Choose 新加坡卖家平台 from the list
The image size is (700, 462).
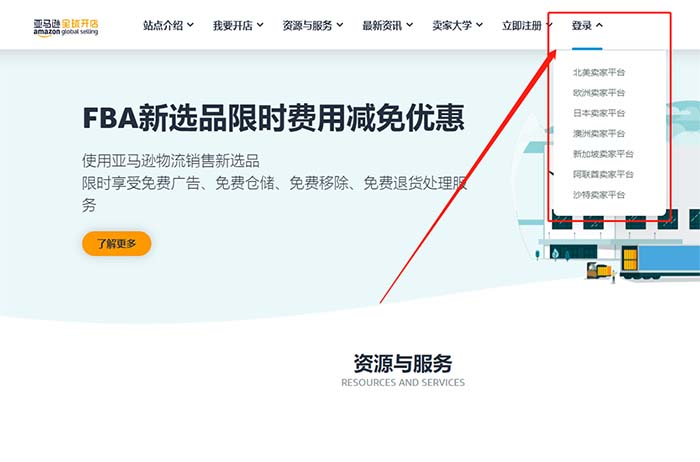pos(602,154)
